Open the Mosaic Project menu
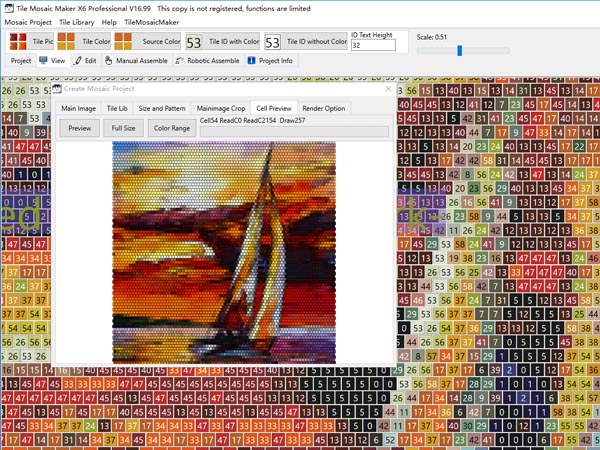600x450 pixels. [x=28, y=22]
